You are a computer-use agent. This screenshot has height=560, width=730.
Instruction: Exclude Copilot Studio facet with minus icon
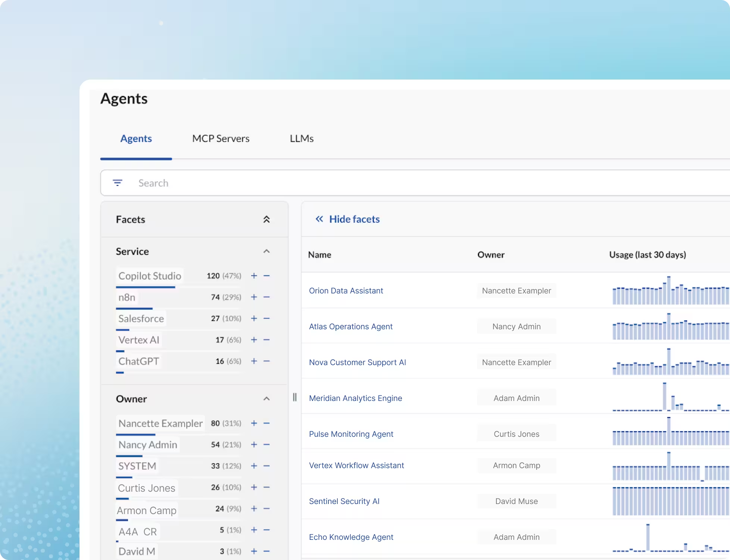click(x=266, y=276)
